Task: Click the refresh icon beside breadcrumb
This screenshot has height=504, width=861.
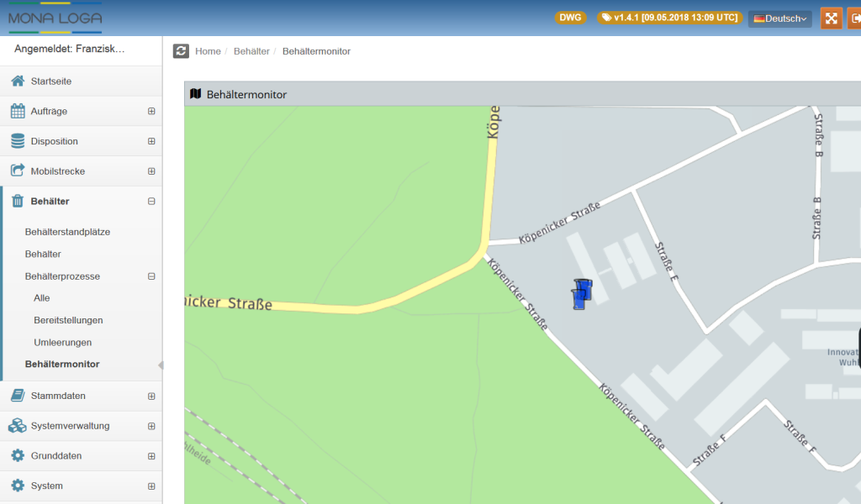Action: pyautogui.click(x=182, y=51)
